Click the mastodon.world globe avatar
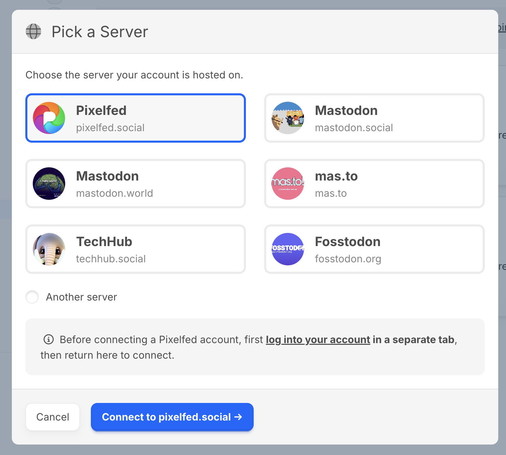Screen dimensions: 506x455 tap(49, 183)
